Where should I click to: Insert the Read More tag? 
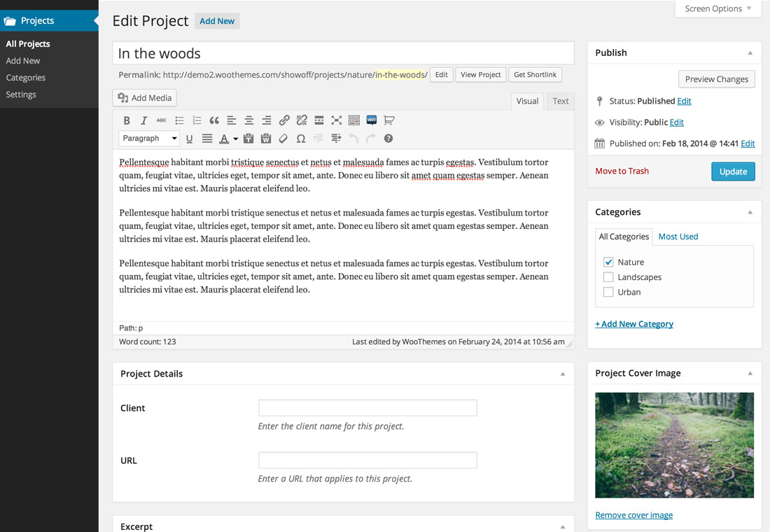click(x=319, y=120)
